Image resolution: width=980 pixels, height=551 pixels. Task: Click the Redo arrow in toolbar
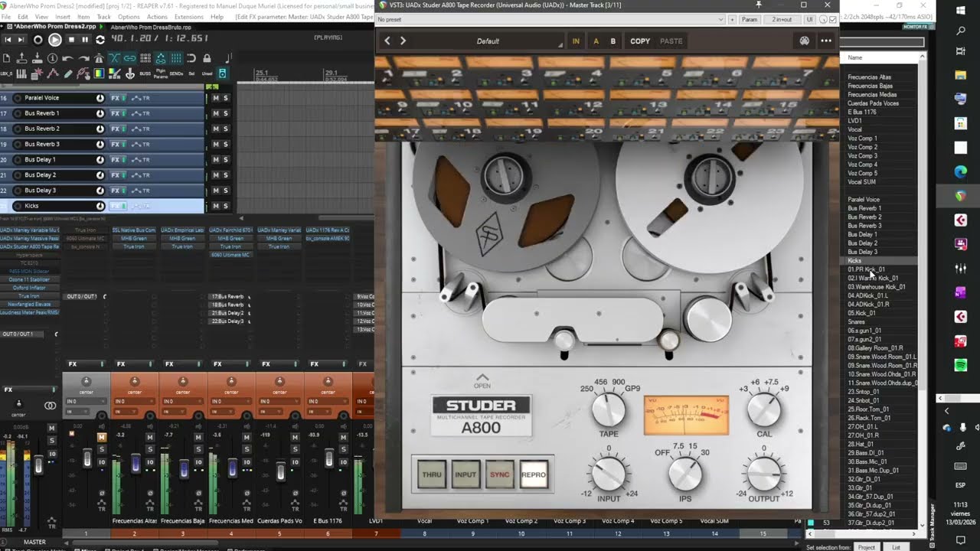tap(83, 58)
